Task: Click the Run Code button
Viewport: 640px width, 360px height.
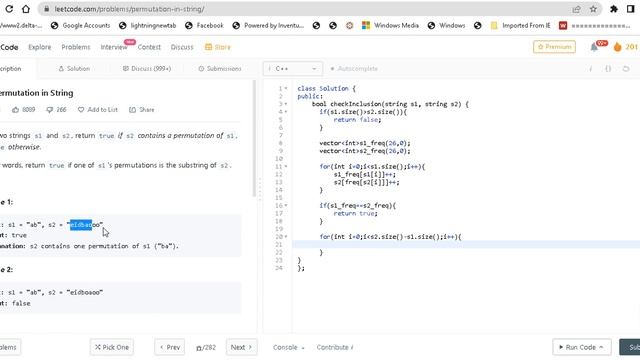Action: [582, 347]
